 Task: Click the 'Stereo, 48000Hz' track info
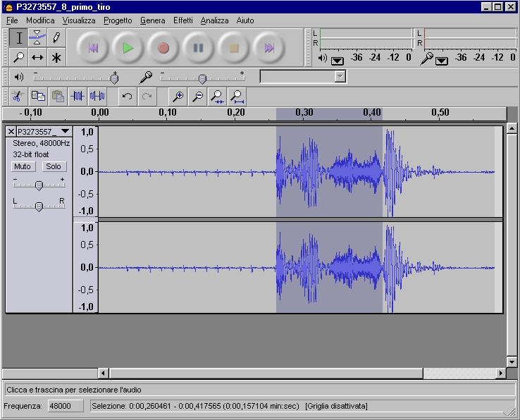coord(41,143)
